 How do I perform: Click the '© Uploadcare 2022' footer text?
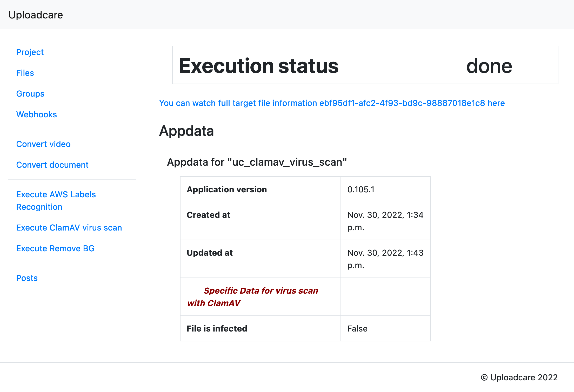point(519,377)
